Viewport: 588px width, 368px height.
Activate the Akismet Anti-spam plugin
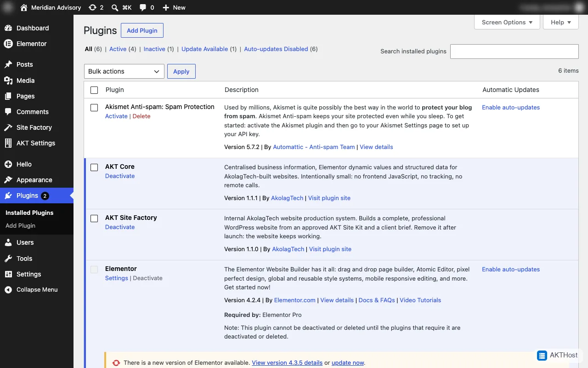click(116, 116)
